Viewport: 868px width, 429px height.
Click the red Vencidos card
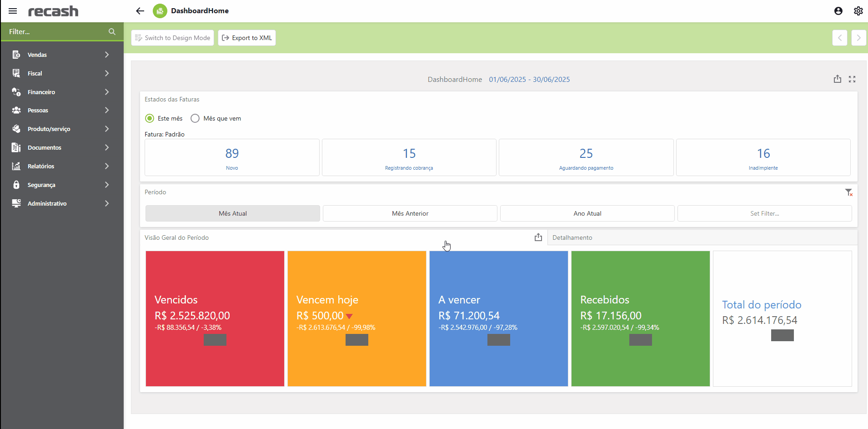pyautogui.click(x=215, y=318)
